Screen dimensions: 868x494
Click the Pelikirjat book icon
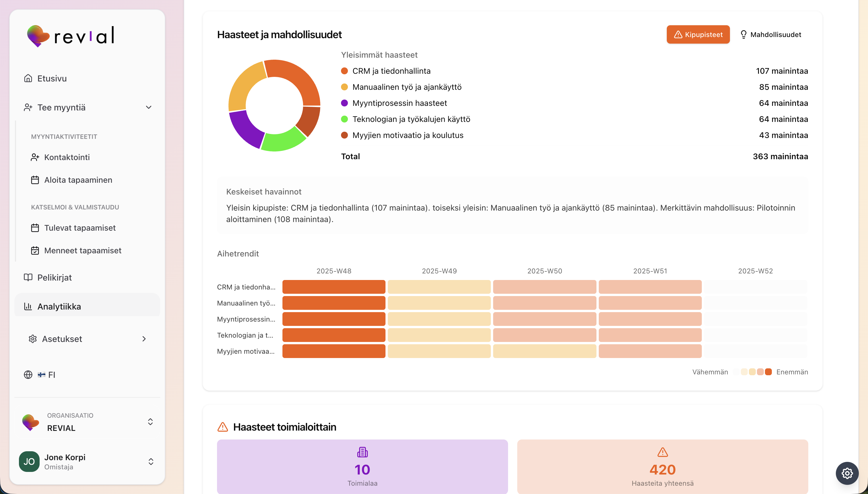[28, 277]
